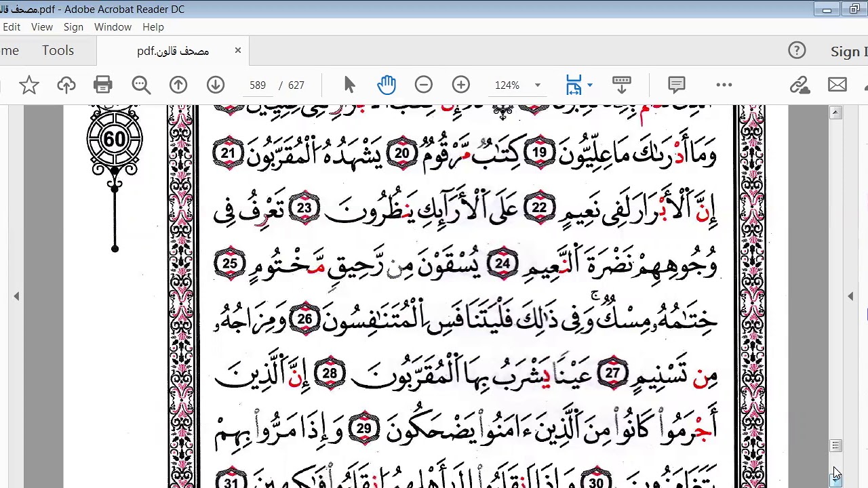868x488 pixels.
Task: Click verse marker 22 on the page
Action: point(539,208)
